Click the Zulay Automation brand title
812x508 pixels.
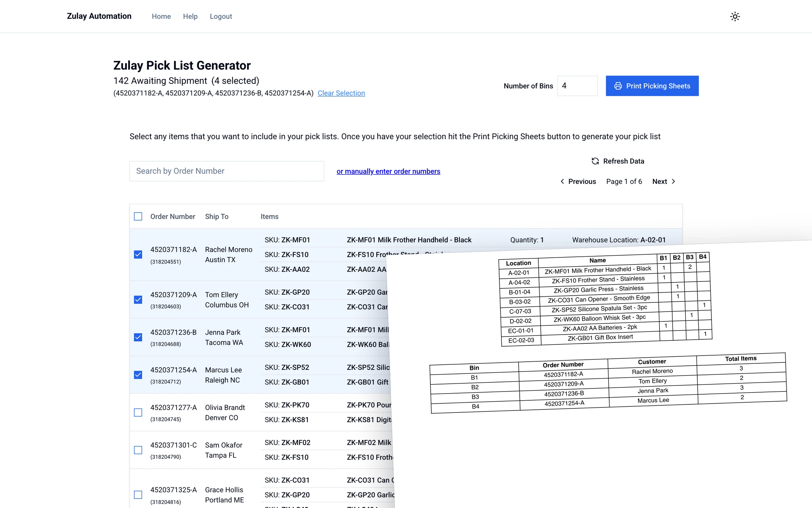(99, 16)
